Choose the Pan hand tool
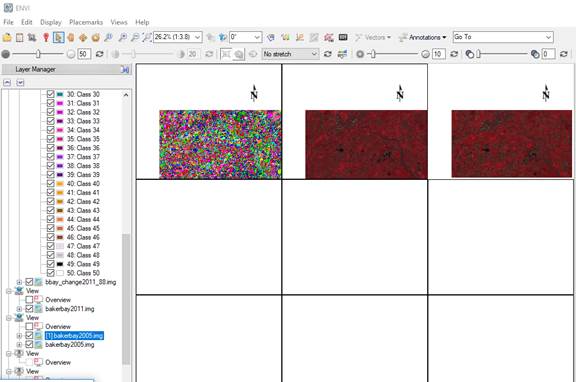 coord(71,37)
